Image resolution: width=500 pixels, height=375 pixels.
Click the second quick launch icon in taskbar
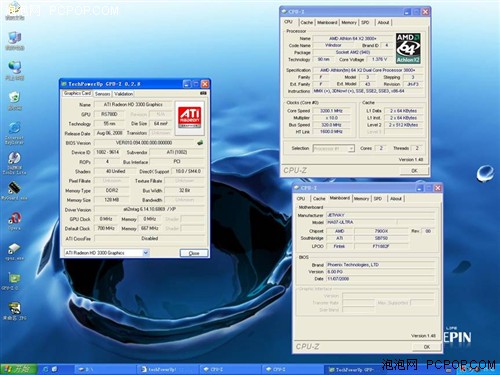pos(55,369)
